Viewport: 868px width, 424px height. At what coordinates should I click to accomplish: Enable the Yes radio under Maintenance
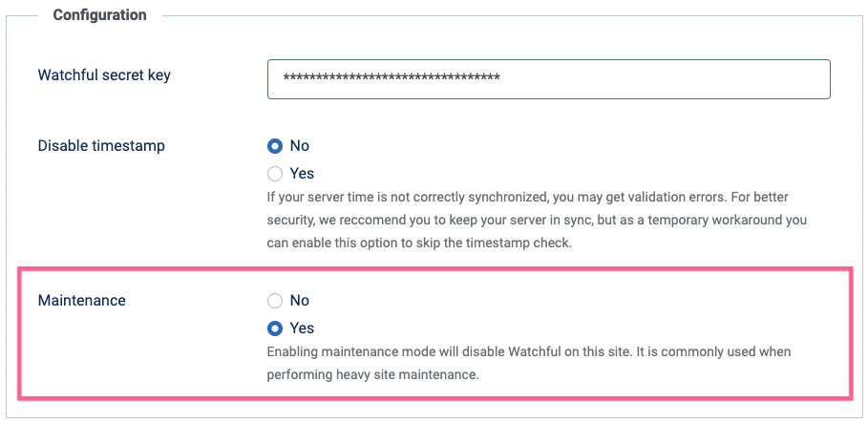point(275,329)
